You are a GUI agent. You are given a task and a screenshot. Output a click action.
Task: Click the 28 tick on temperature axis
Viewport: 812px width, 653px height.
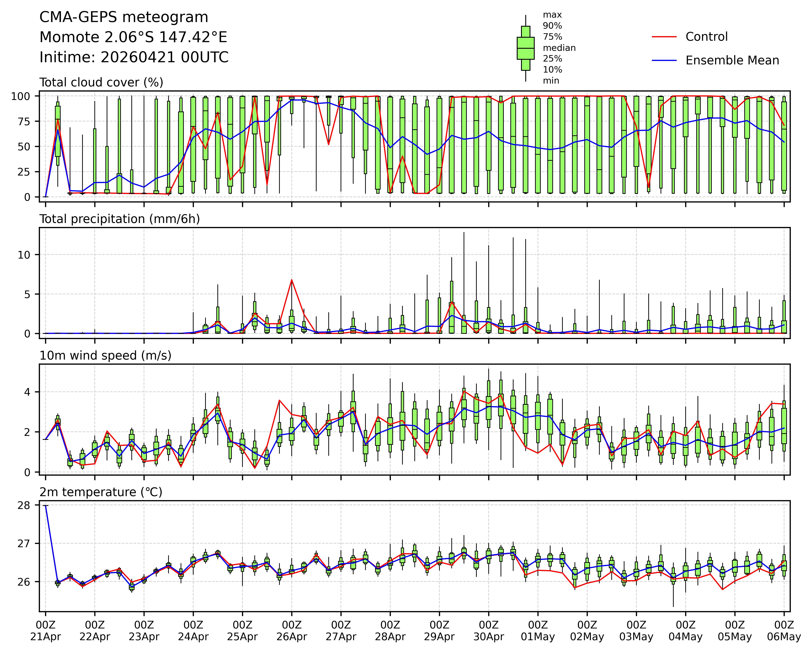(23, 505)
